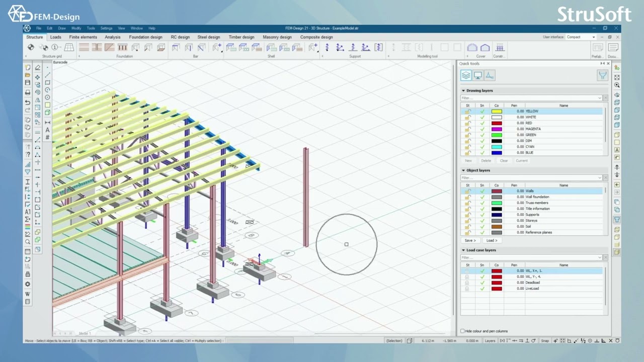Viewport: 644px width, 362px height.
Task: Toggle snap checkmark of LiveLoad layer
Action: tap(482, 289)
